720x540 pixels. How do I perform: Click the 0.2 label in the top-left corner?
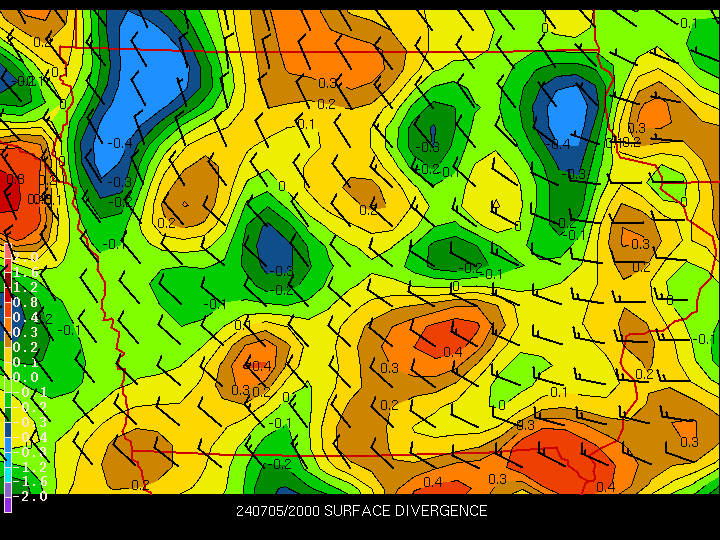click(42, 42)
